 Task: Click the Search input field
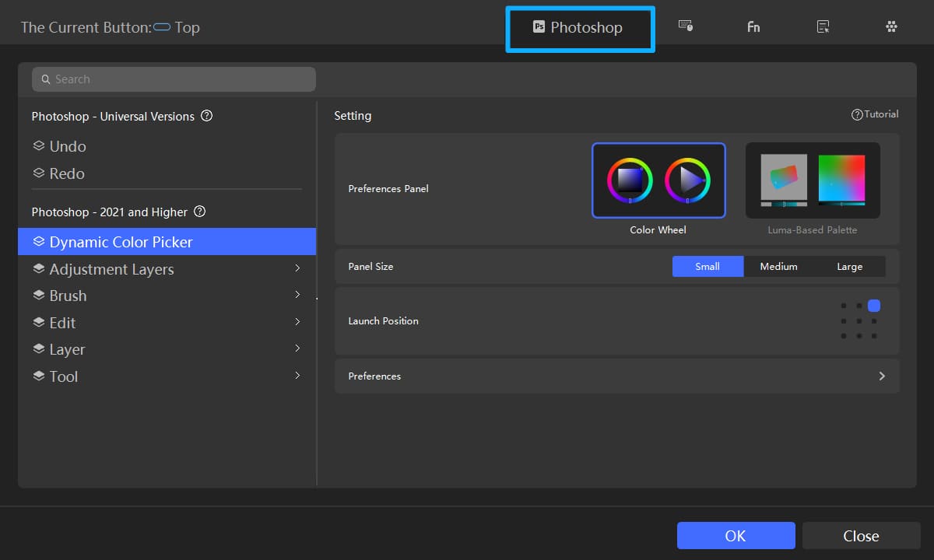[174, 79]
